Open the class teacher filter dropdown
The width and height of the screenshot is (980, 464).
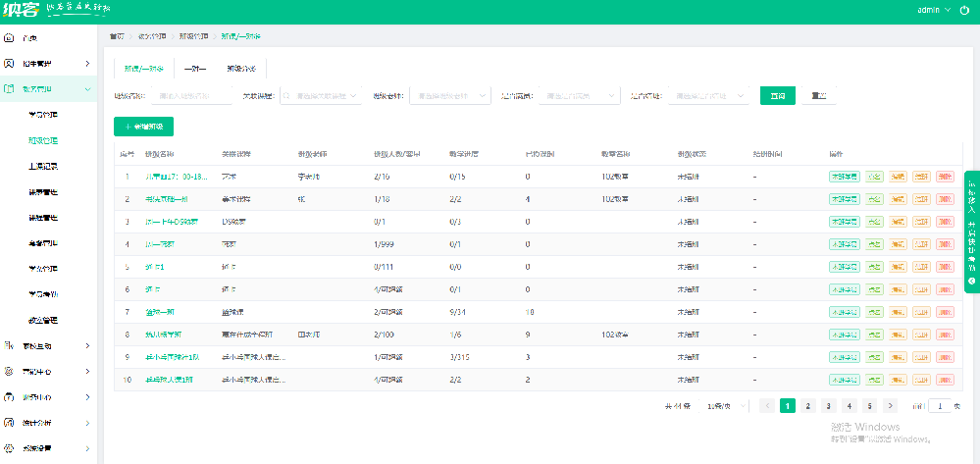(x=450, y=96)
